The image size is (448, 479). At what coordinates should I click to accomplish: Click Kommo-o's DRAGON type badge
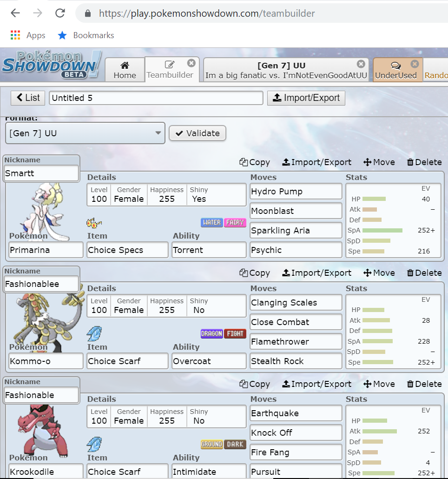212,333
